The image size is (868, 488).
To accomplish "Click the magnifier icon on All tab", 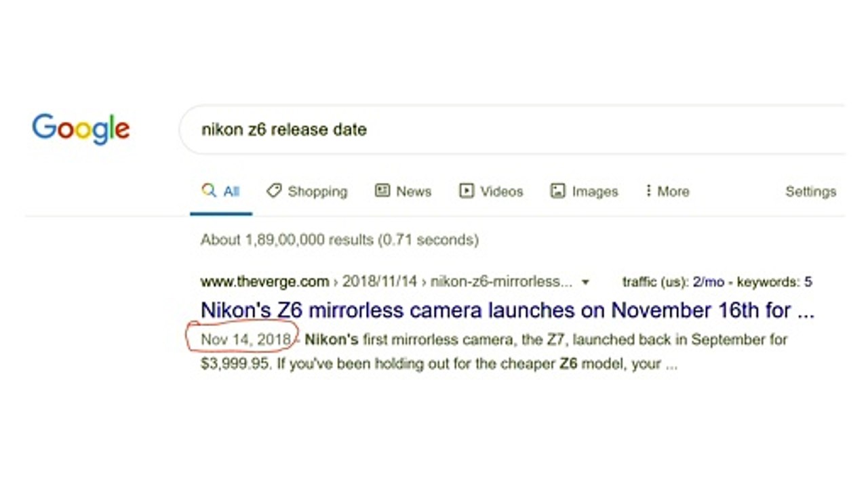I will point(209,190).
